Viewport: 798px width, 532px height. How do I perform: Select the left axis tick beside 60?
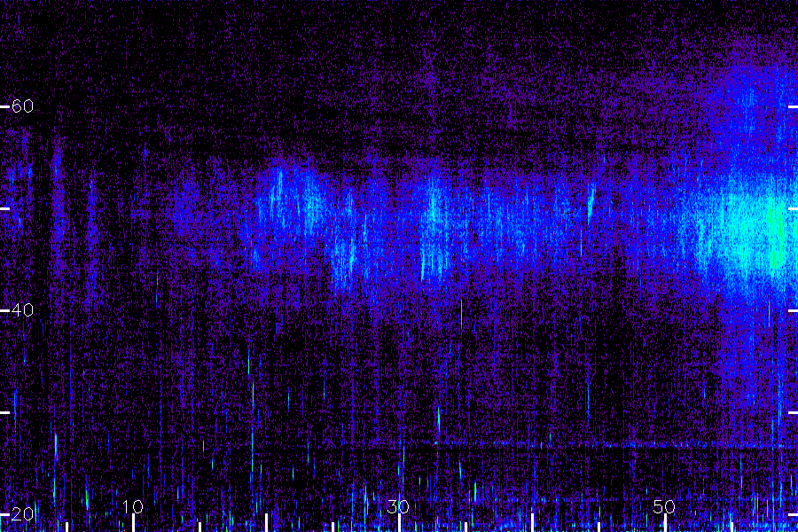pos(4,107)
